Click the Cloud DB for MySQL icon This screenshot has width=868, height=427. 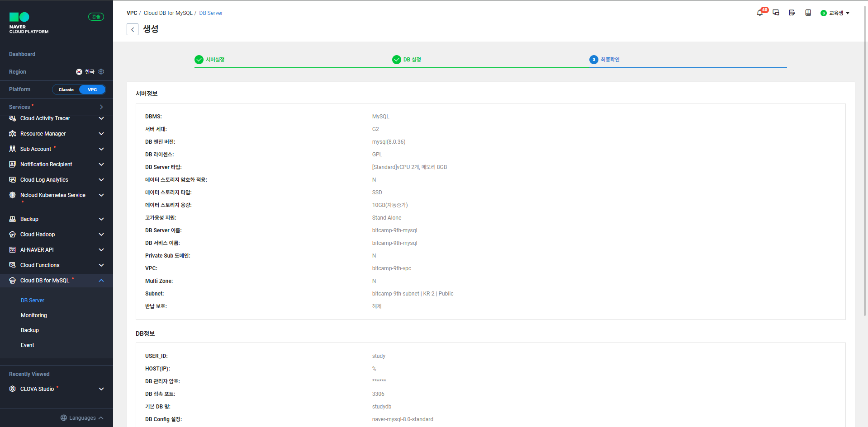(13, 281)
